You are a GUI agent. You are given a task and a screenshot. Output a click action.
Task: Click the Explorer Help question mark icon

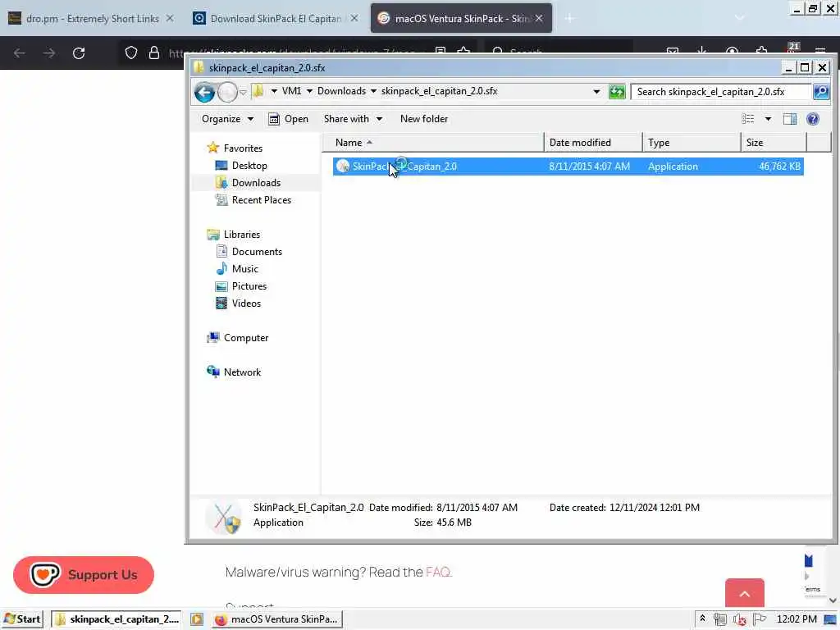pyautogui.click(x=813, y=119)
